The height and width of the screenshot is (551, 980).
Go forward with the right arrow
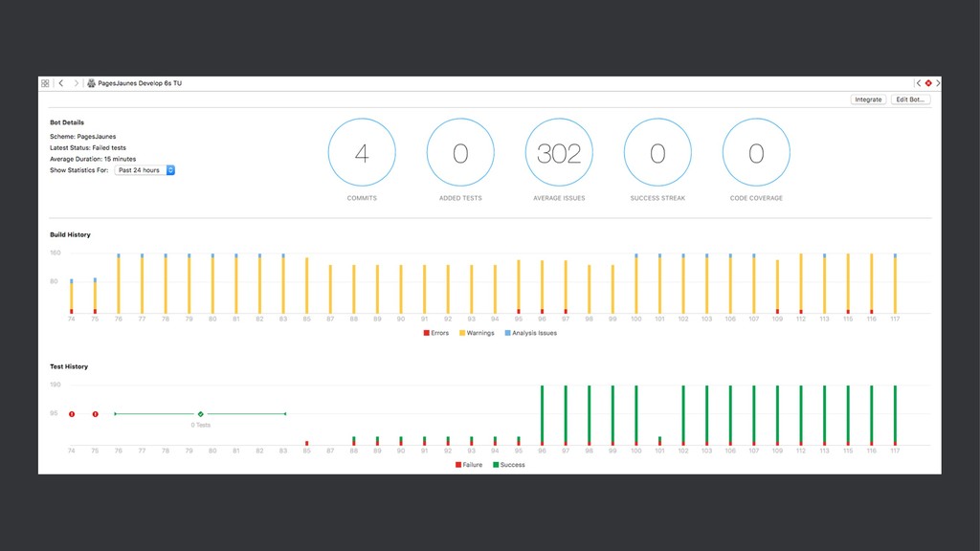[77, 83]
